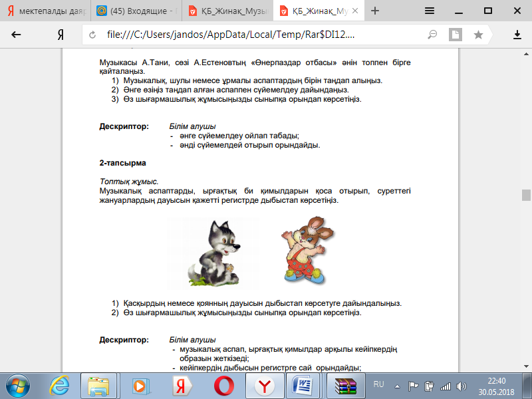Show hidden tray icons arrow
532x399 pixels.
(396, 386)
